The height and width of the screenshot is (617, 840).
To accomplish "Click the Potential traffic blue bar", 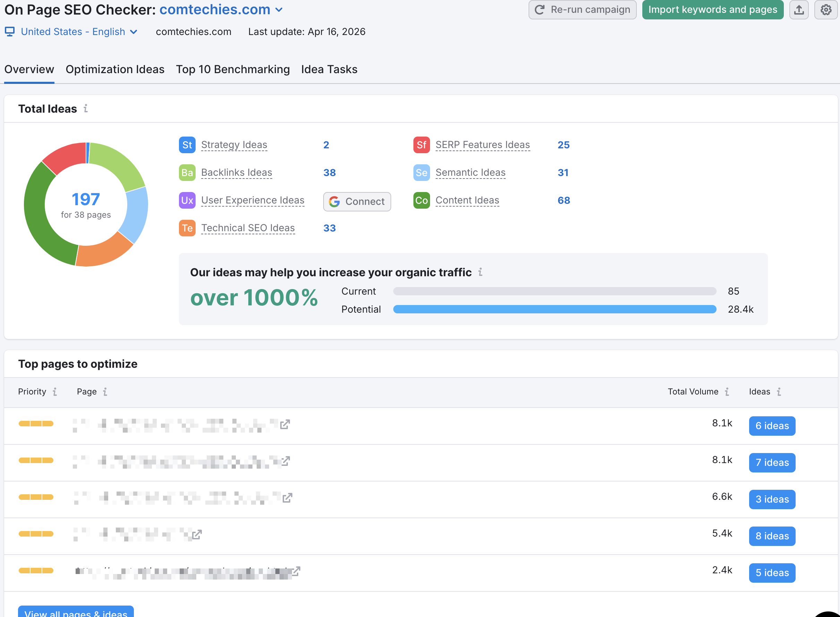I will click(x=555, y=309).
